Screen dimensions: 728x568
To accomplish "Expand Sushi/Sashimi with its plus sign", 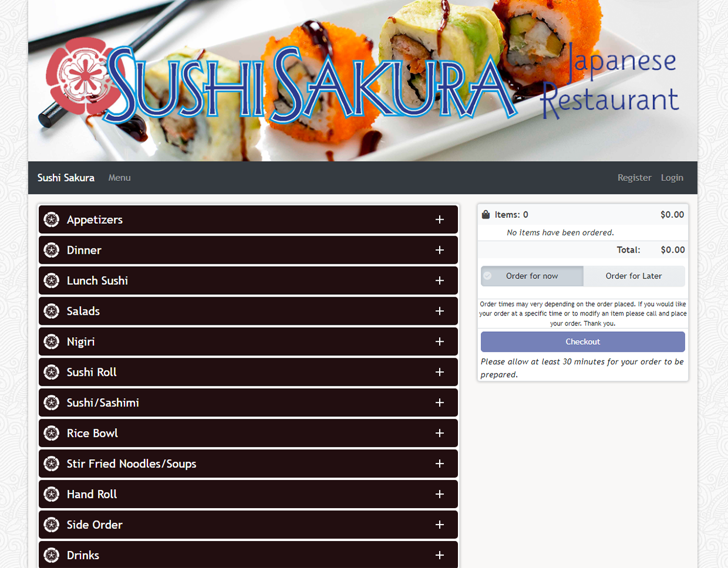I will (440, 403).
